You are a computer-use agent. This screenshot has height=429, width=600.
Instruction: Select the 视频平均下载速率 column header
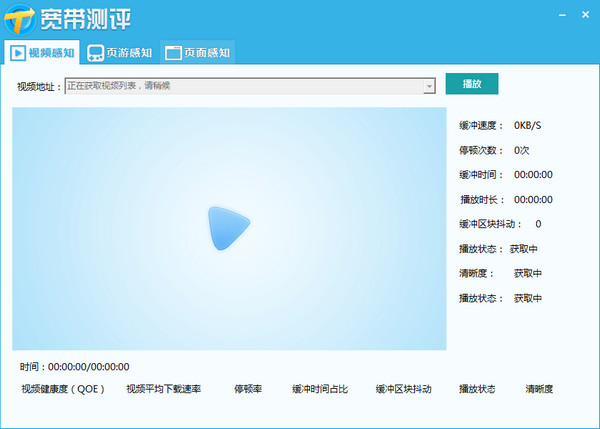point(163,389)
